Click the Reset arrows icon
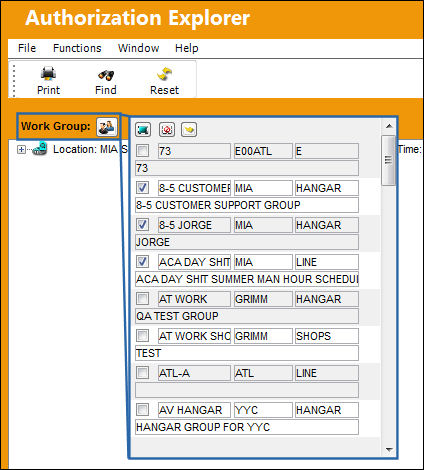Image resolution: width=424 pixels, height=470 pixels. click(164, 74)
